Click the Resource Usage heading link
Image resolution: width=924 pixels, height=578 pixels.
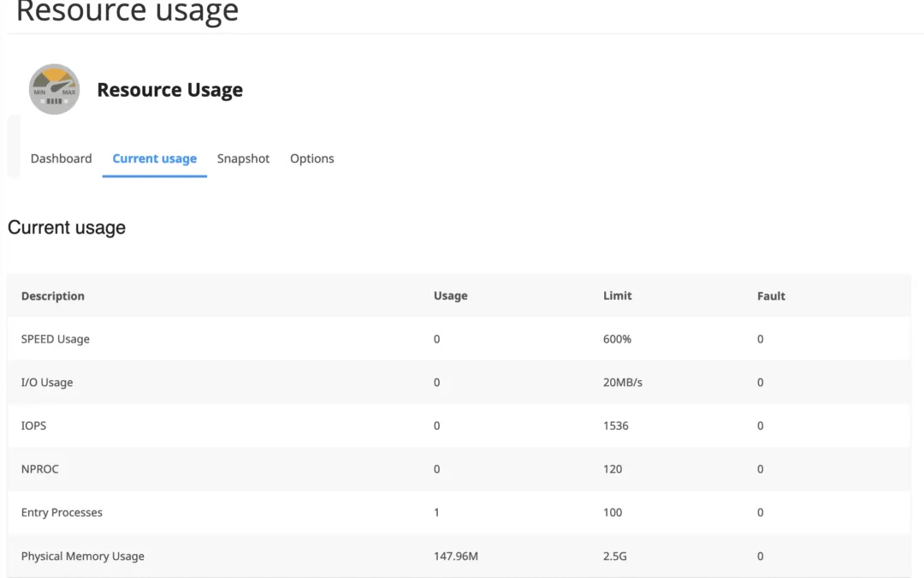(x=169, y=89)
